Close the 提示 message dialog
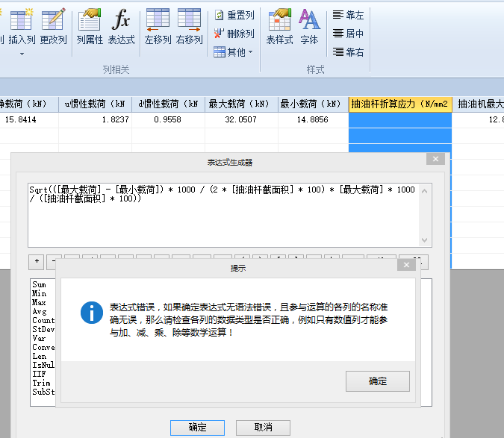504x438 pixels. pos(406,265)
